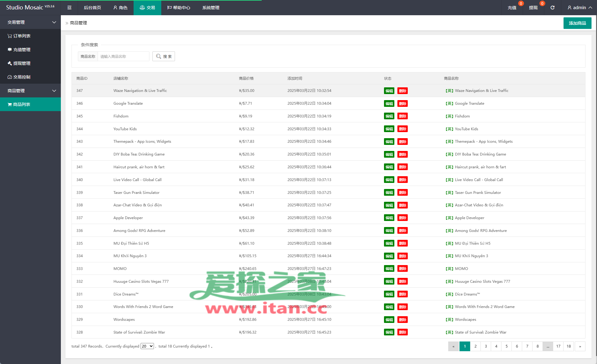Collapse the 交易管理 sidebar group
The width and height of the screenshot is (597, 364).
[x=30, y=22]
